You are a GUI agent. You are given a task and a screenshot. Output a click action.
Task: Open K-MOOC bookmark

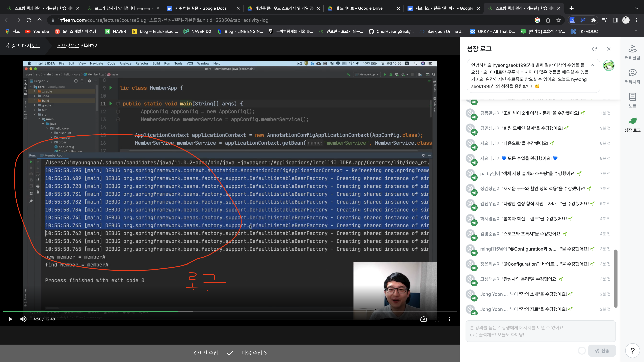[584, 32]
